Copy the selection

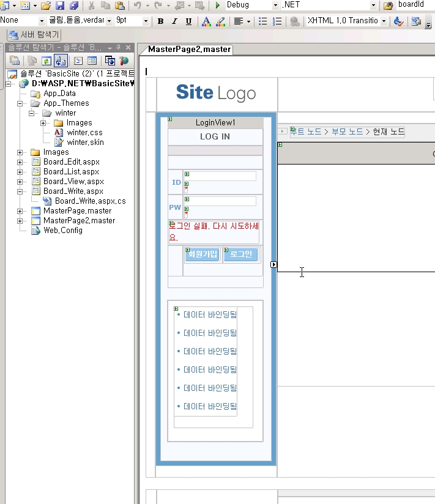tap(105, 5)
